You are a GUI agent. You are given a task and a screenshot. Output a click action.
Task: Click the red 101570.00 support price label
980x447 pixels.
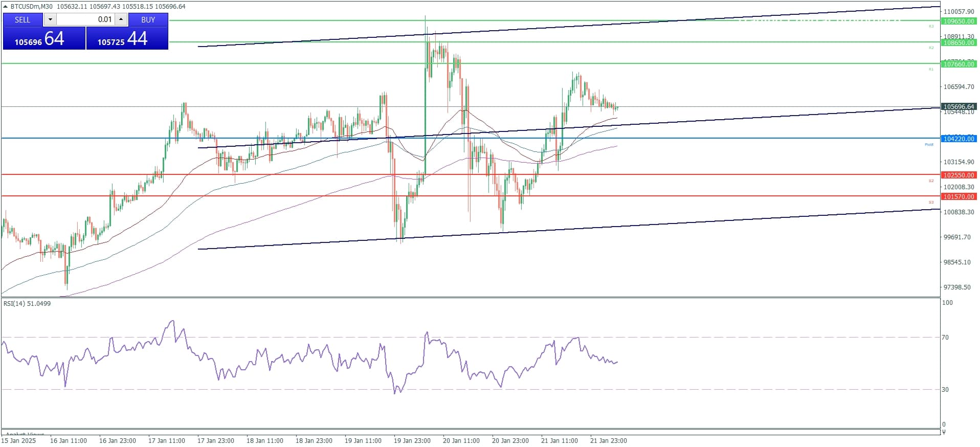point(959,196)
